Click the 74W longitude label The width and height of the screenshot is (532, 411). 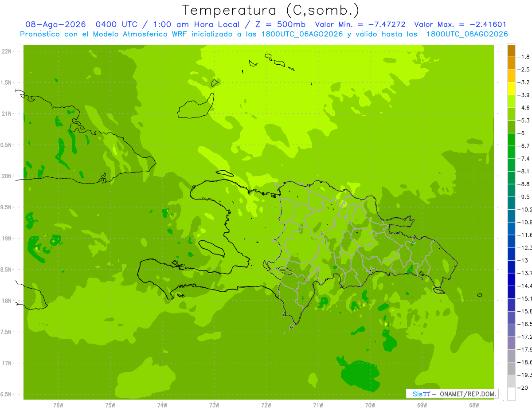tap(162, 405)
